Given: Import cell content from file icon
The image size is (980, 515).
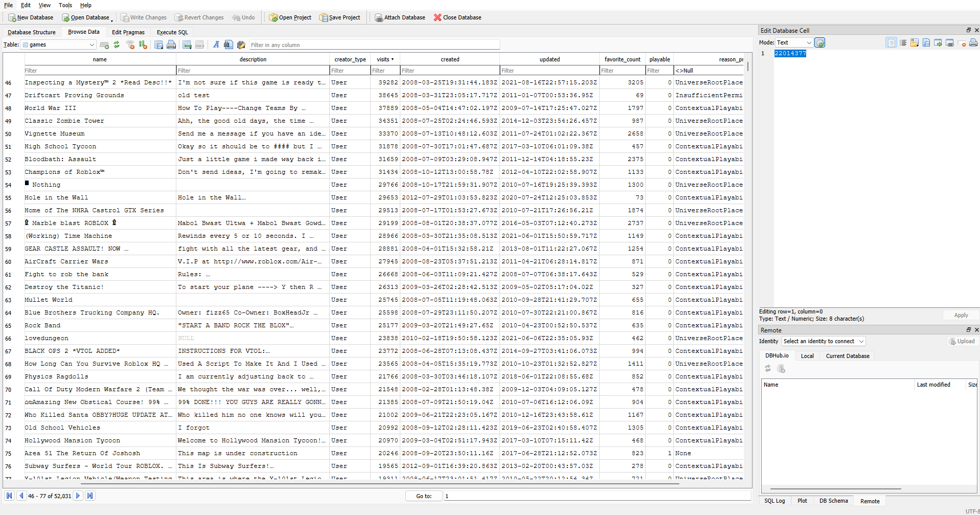Looking at the screenshot, I should click(x=915, y=43).
